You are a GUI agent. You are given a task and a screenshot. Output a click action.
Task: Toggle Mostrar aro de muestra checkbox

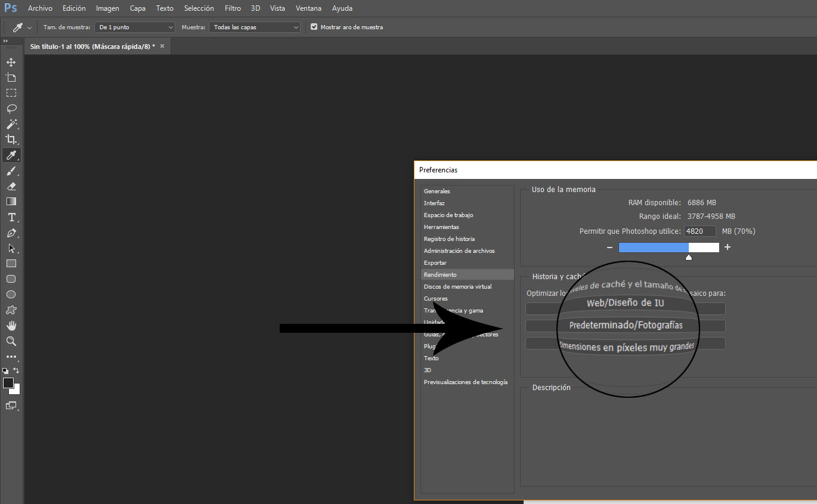click(x=314, y=27)
